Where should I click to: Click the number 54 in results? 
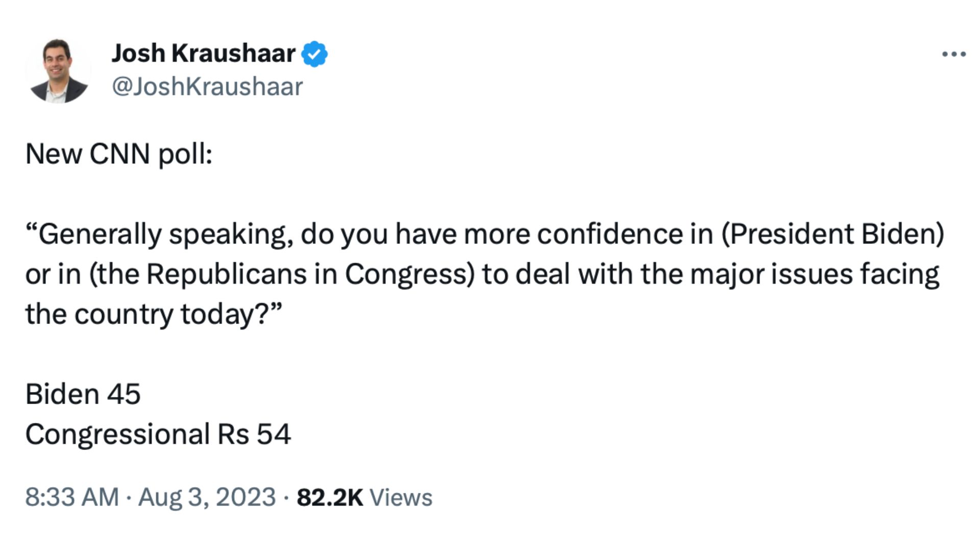273,434
